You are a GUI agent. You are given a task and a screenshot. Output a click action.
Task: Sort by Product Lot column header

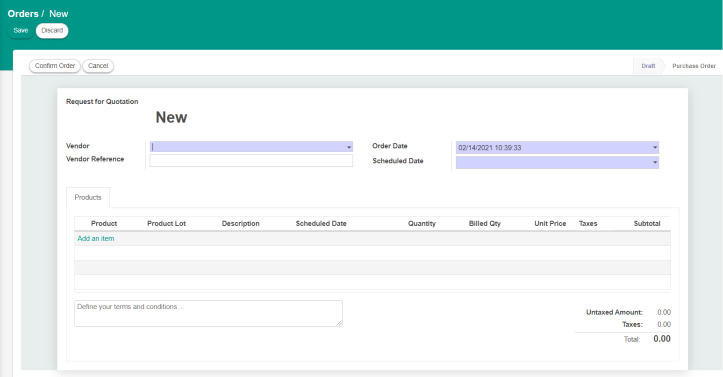166,224
